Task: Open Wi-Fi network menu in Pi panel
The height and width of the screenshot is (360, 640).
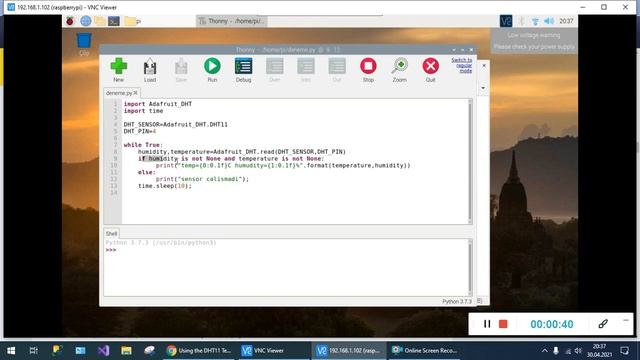Action: [535, 21]
